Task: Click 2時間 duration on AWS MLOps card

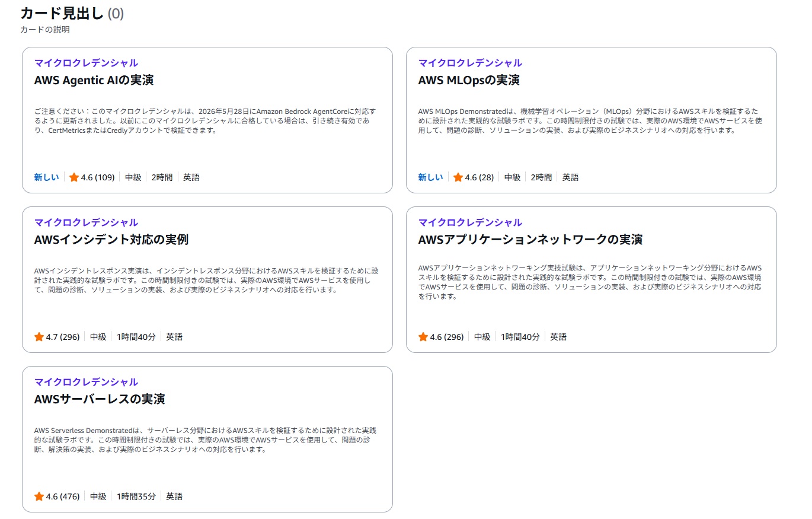Action: coord(542,177)
